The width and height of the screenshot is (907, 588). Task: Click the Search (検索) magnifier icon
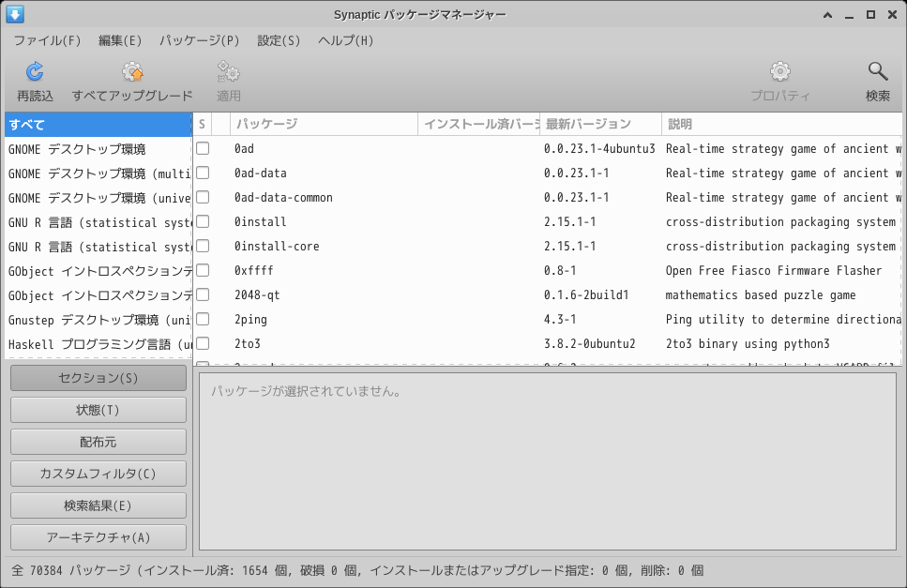pyautogui.click(x=878, y=71)
